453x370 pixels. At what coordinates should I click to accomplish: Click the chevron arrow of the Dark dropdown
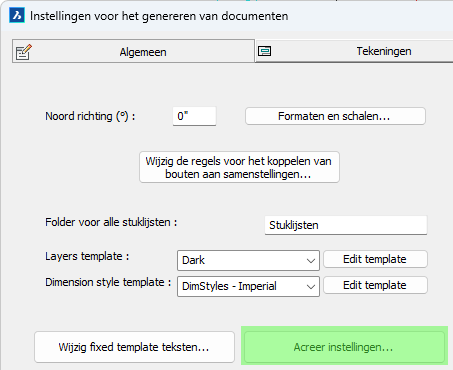coord(311,261)
